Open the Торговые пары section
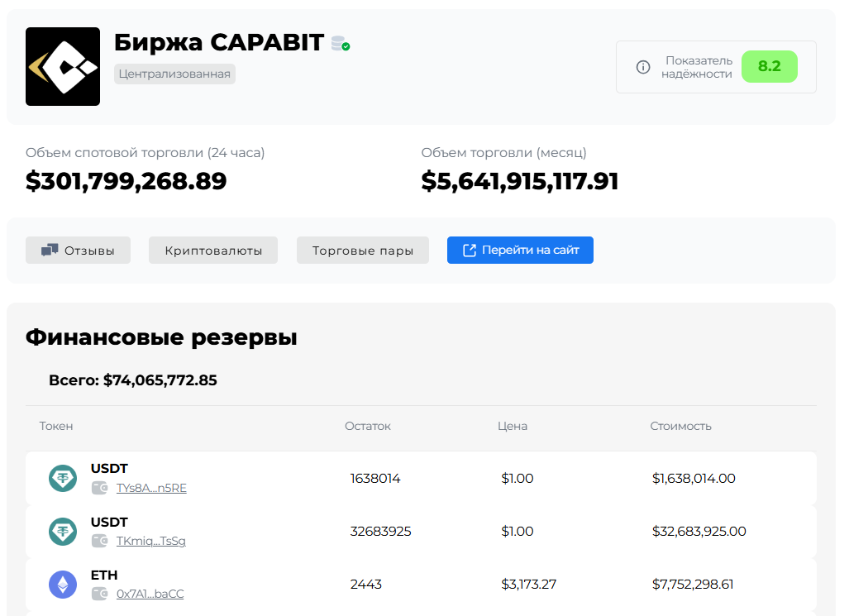849x616 pixels. click(363, 251)
